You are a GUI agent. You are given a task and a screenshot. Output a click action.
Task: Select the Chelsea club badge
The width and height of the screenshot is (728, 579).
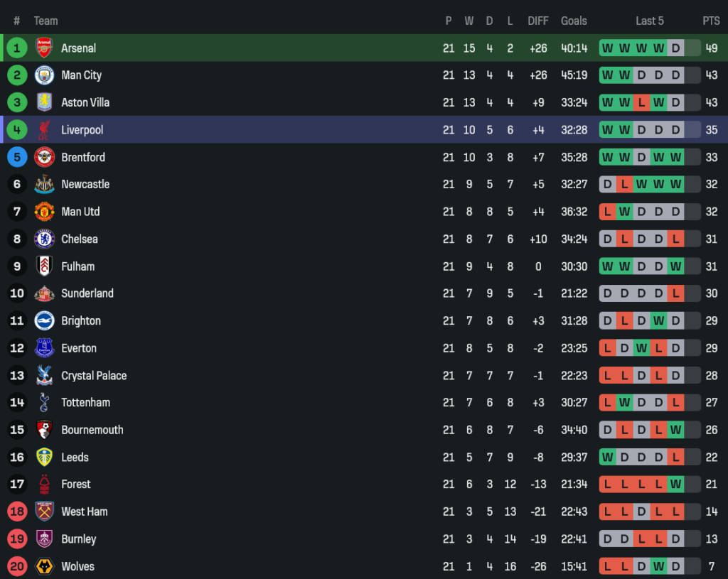44,239
